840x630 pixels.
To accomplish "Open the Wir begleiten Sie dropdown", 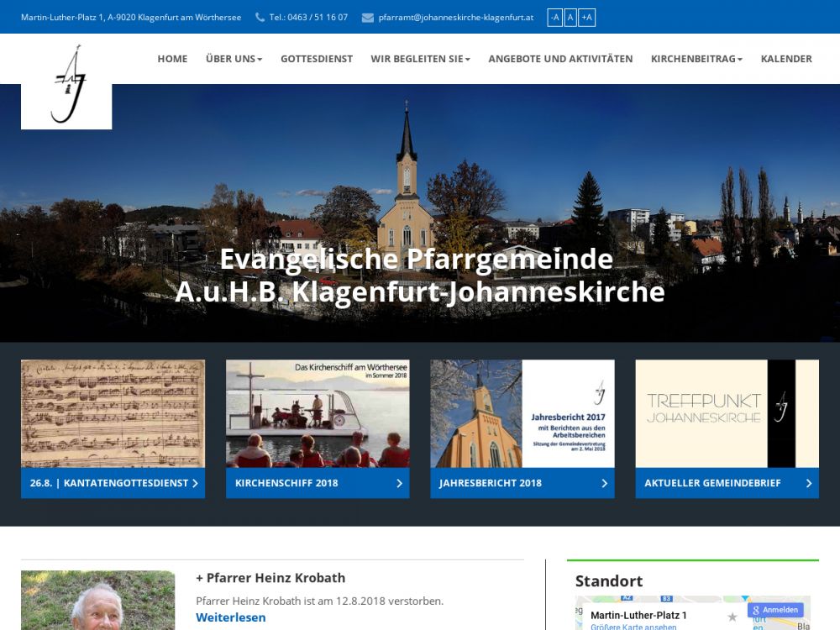I will click(x=420, y=59).
